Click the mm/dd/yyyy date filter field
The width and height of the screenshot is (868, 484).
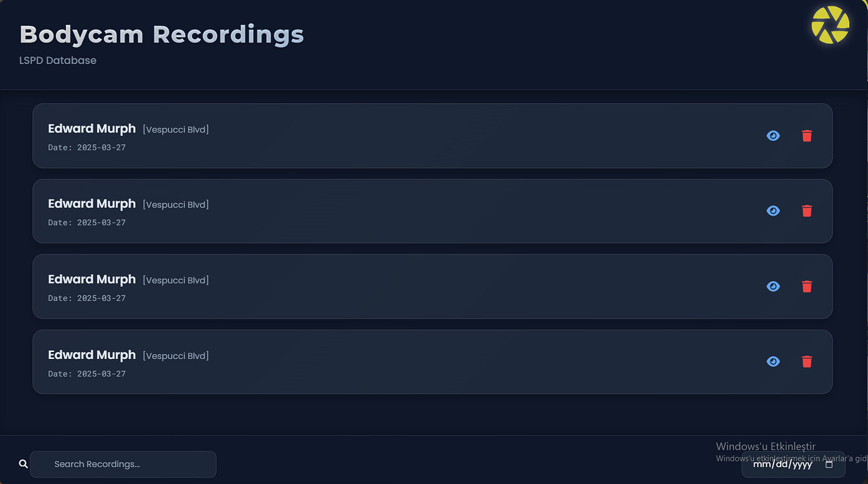point(783,465)
